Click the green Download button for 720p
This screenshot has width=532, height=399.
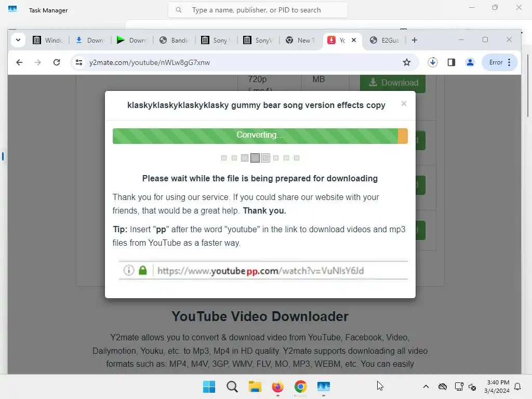(x=393, y=83)
